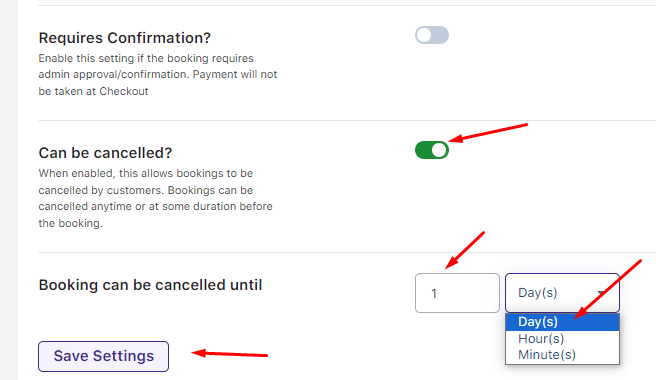656x380 pixels.
Task: Open the Day(s) unit dropdown
Action: click(x=562, y=293)
